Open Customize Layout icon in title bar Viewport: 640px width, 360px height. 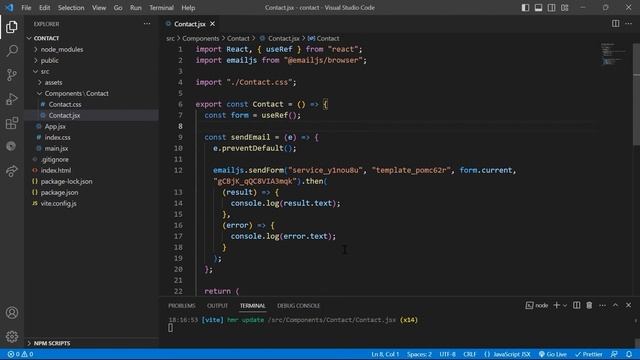[564, 8]
